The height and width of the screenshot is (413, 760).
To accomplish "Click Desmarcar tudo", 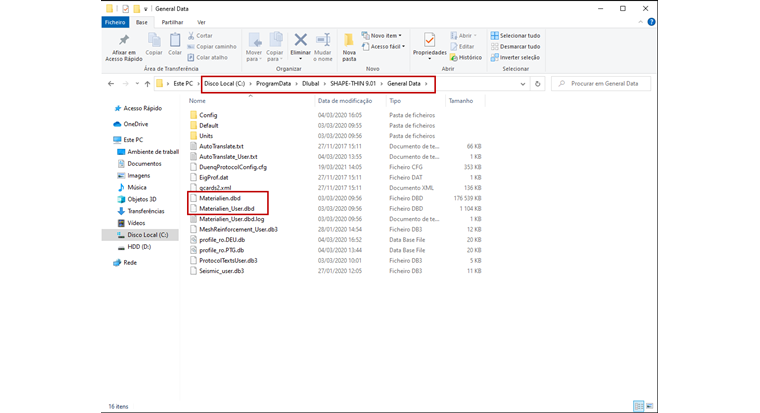I will [x=515, y=47].
